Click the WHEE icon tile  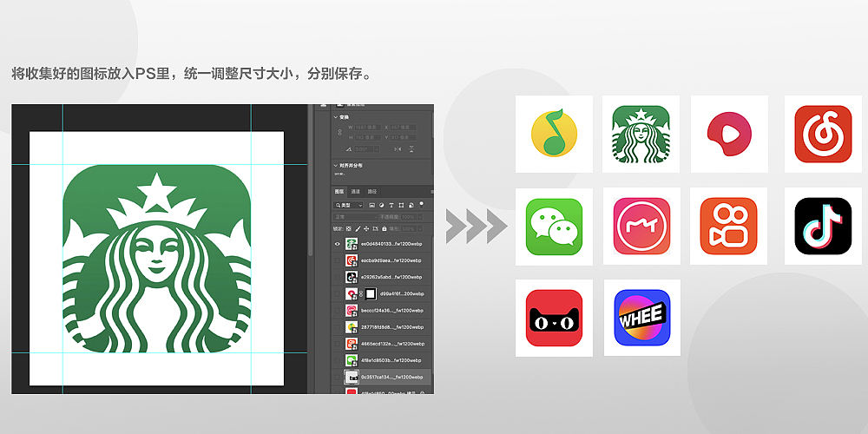pos(642,318)
